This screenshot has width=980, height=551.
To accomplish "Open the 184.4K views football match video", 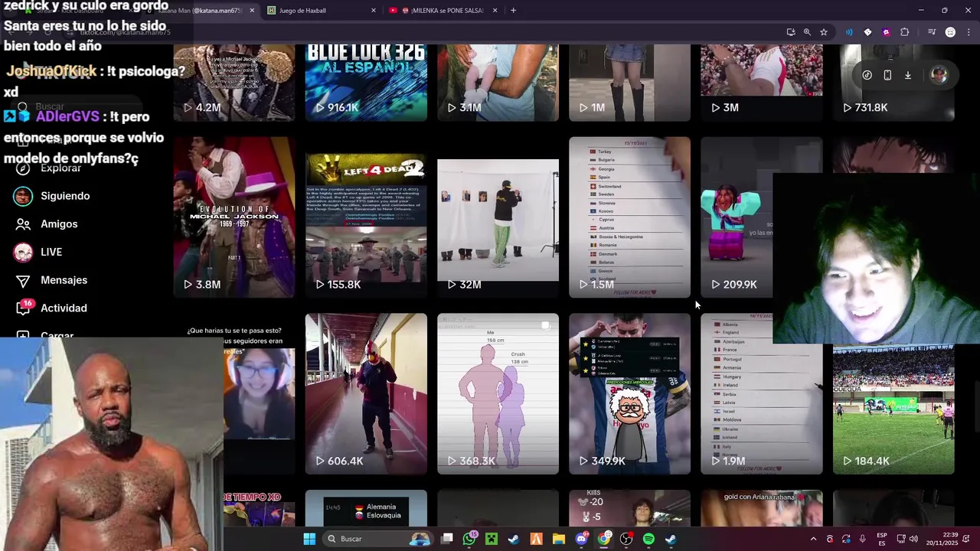I will [x=893, y=409].
